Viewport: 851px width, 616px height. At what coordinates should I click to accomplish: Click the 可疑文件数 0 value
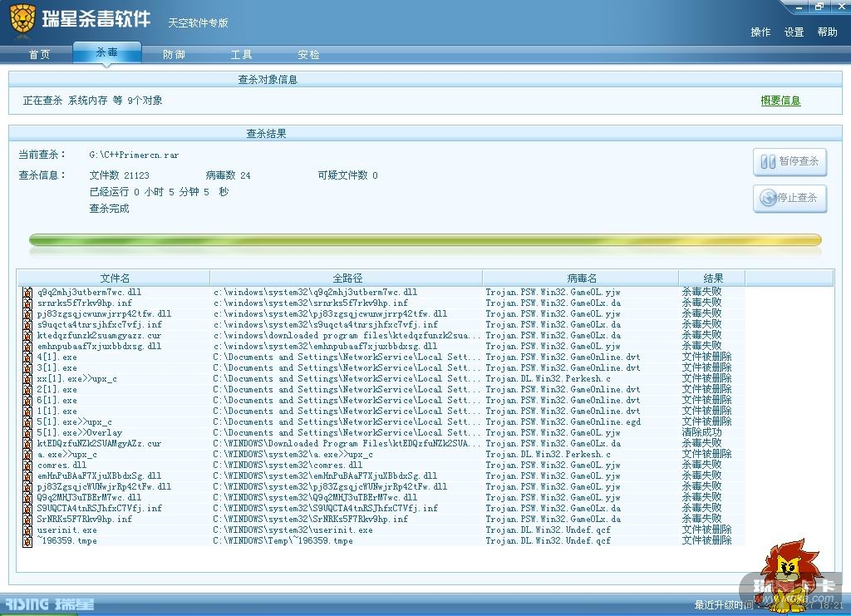[x=347, y=175]
